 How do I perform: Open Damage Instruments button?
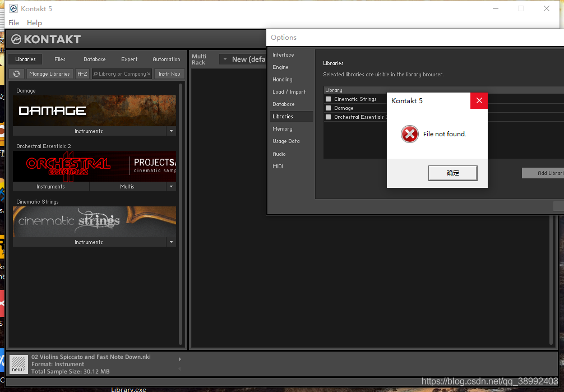click(x=89, y=131)
